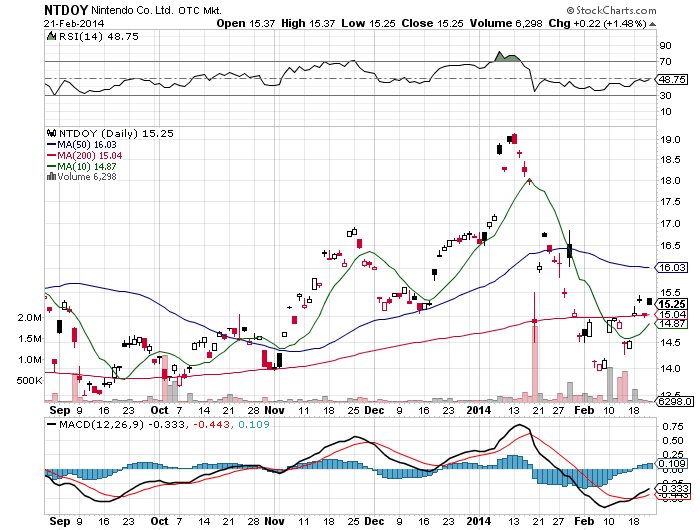Click the Volume 6,298 legend text

87,177
